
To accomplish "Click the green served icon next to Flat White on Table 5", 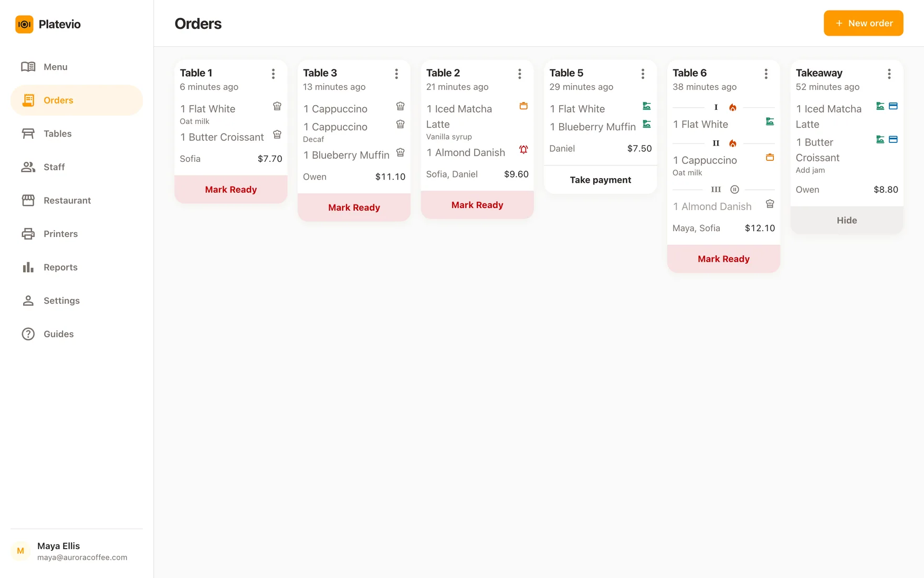I will coord(647,106).
